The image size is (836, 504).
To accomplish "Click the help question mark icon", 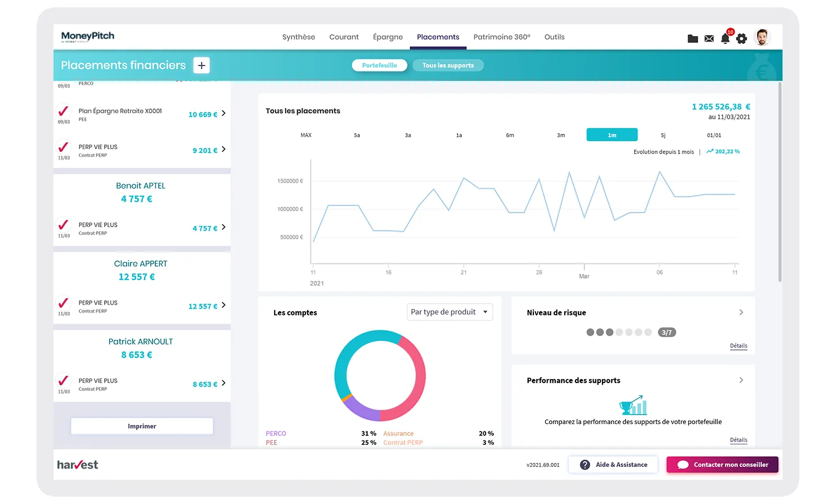I will coord(585,465).
